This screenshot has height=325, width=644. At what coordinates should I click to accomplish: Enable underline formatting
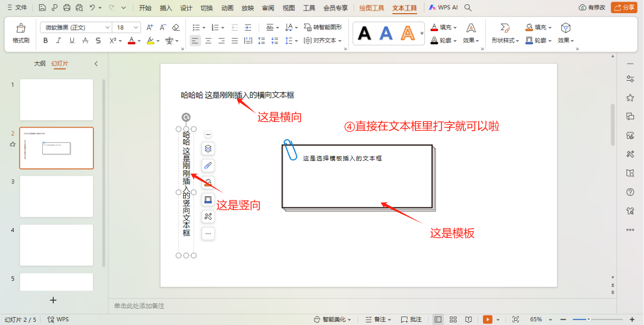[x=71, y=40]
